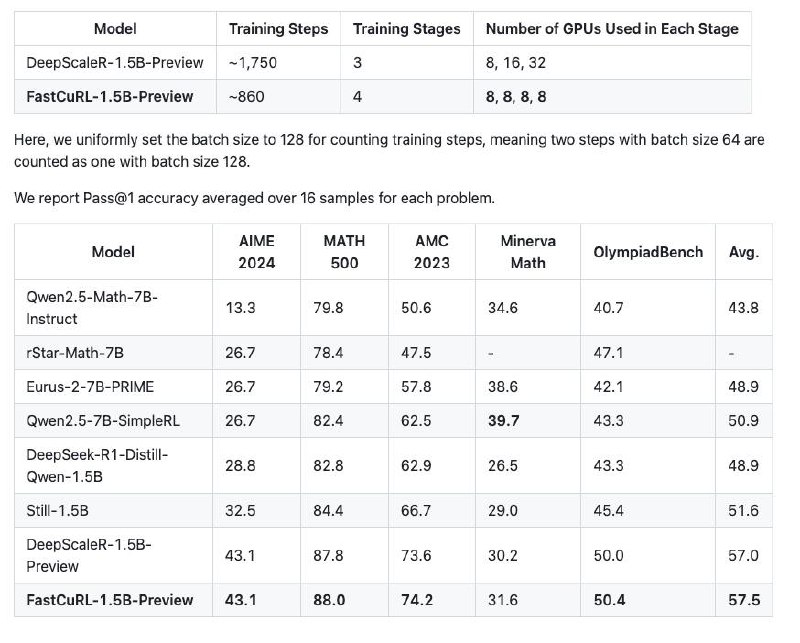
Task: Select the Still-1.5B model cell
Action: [113, 510]
